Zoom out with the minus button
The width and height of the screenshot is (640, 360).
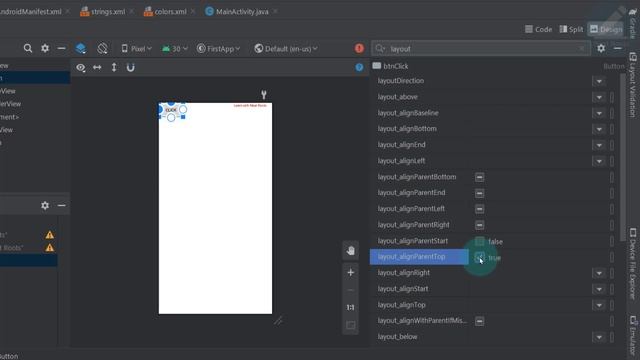351,290
